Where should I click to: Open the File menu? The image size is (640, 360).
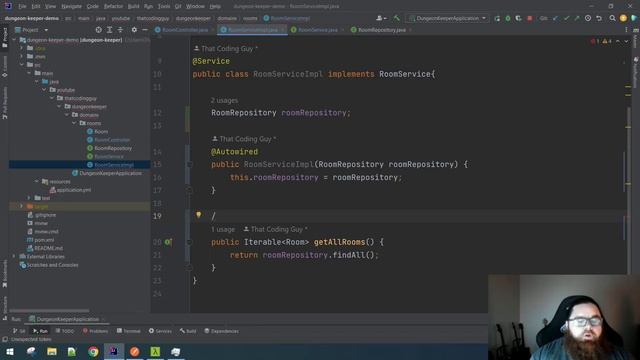(x=22, y=6)
